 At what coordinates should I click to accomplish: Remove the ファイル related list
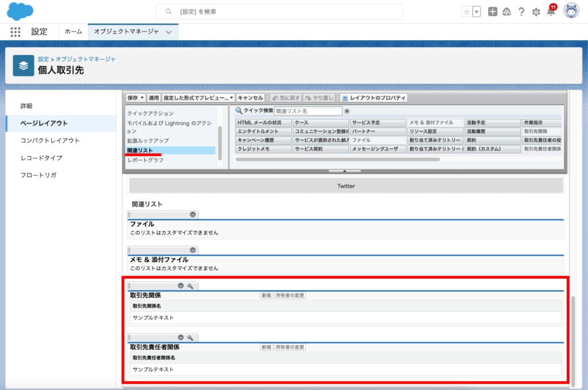[193, 214]
